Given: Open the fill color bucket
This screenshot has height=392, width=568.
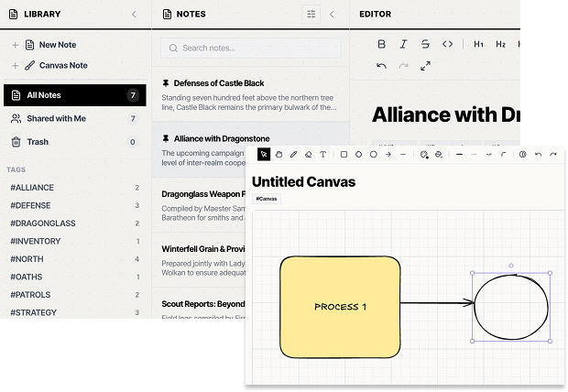Looking at the screenshot, I should pyautogui.click(x=439, y=155).
